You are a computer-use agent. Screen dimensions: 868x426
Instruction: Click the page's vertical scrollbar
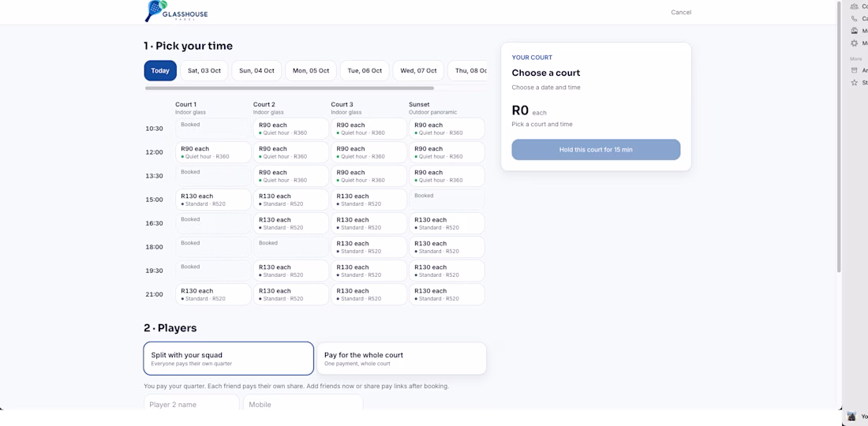(840, 136)
